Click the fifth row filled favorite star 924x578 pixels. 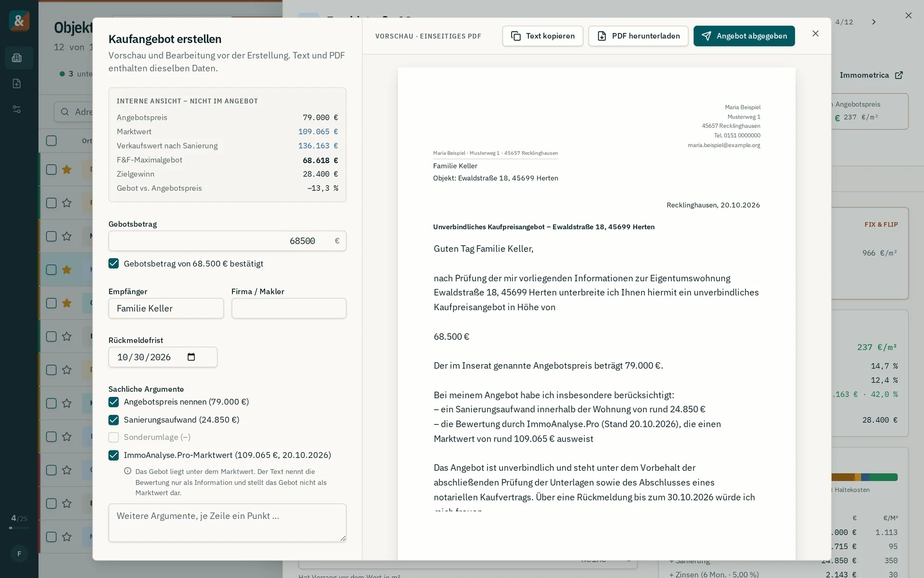[66, 303]
